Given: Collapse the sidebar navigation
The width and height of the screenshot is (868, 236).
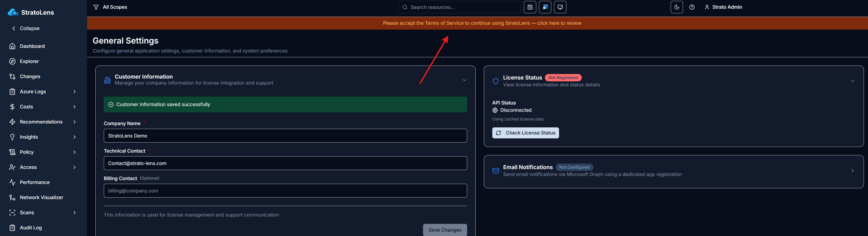Looking at the screenshot, I should point(26,28).
